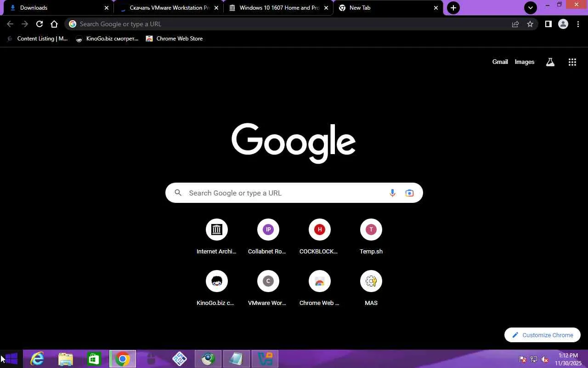Open the Google apps grid

(572, 62)
